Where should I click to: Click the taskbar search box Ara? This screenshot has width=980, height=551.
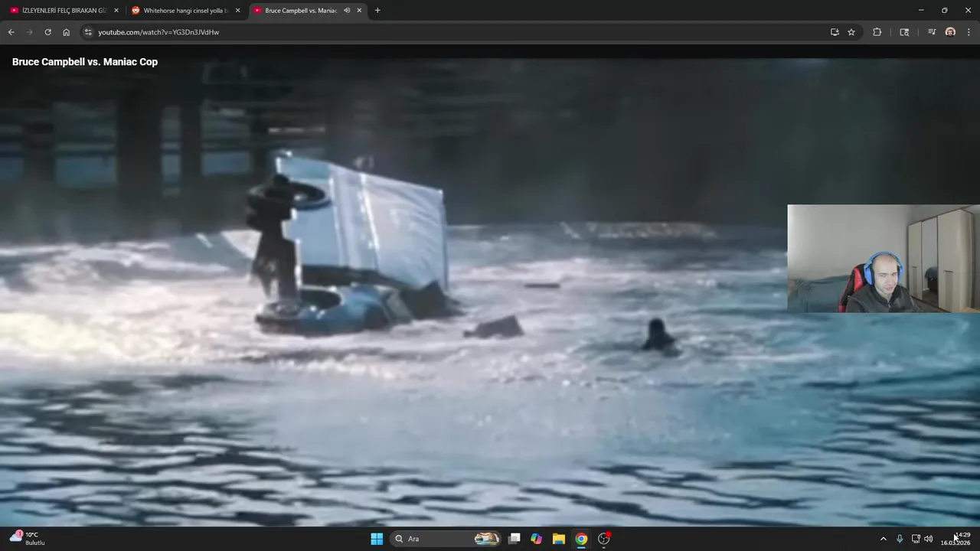(x=446, y=539)
